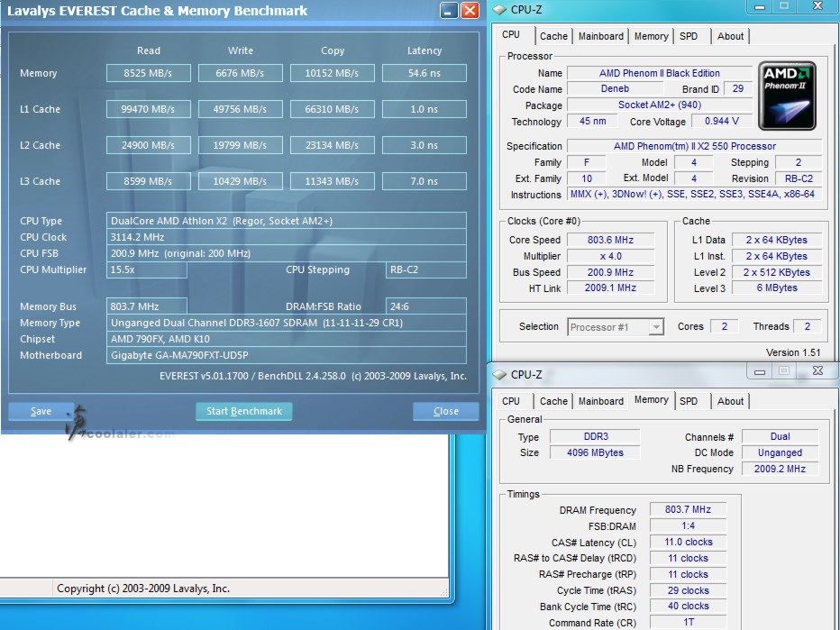The image size is (840, 630).
Task: Click the DRAM:FSB Ratio field 24:6
Action: click(426, 306)
